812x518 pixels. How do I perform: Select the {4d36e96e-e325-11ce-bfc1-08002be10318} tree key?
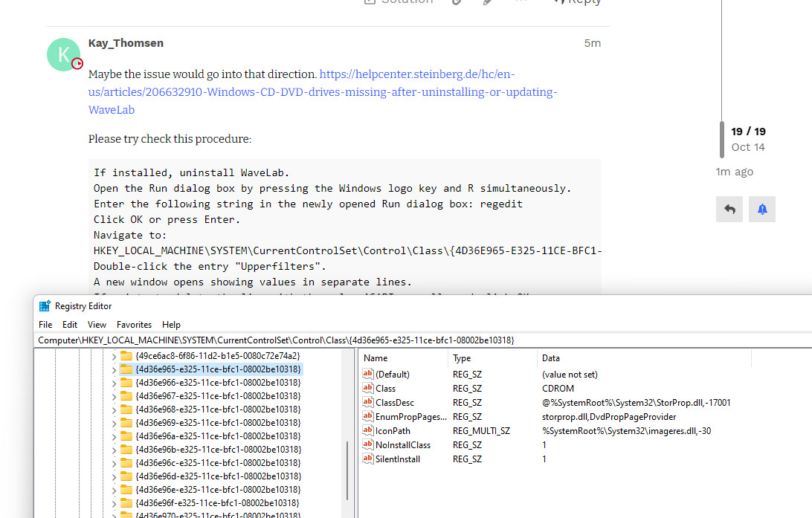tap(218, 489)
